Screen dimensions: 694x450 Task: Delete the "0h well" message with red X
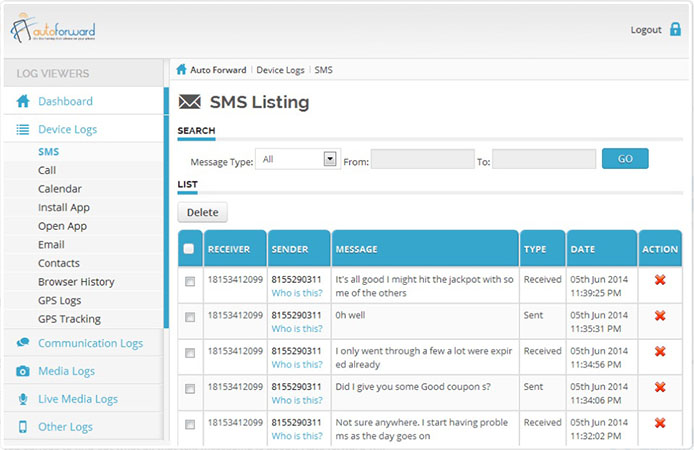point(660,316)
